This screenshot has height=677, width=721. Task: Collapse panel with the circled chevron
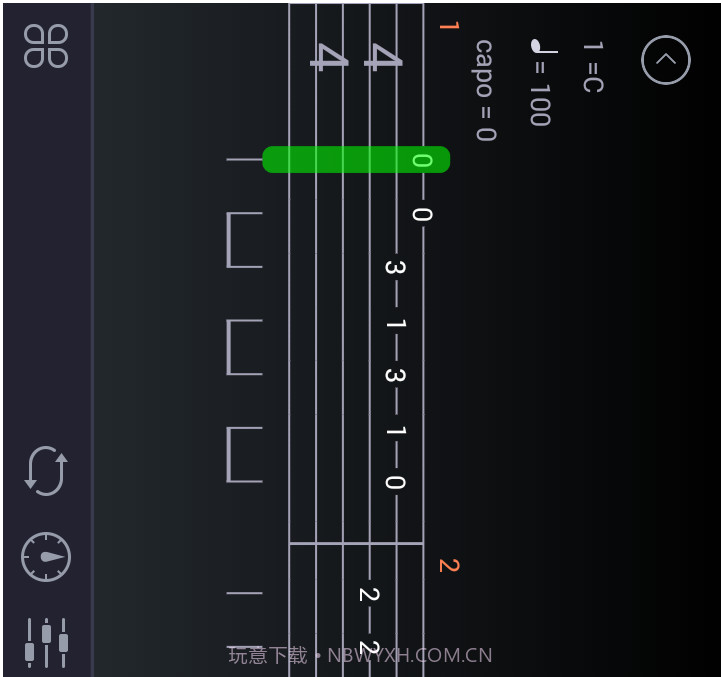tap(665, 60)
